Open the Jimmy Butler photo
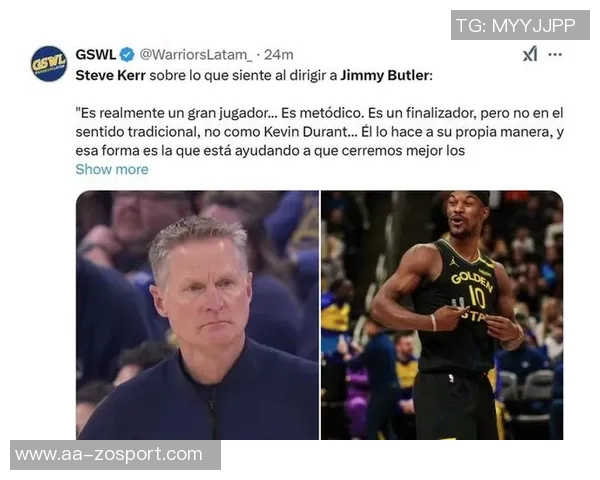 (x=442, y=315)
